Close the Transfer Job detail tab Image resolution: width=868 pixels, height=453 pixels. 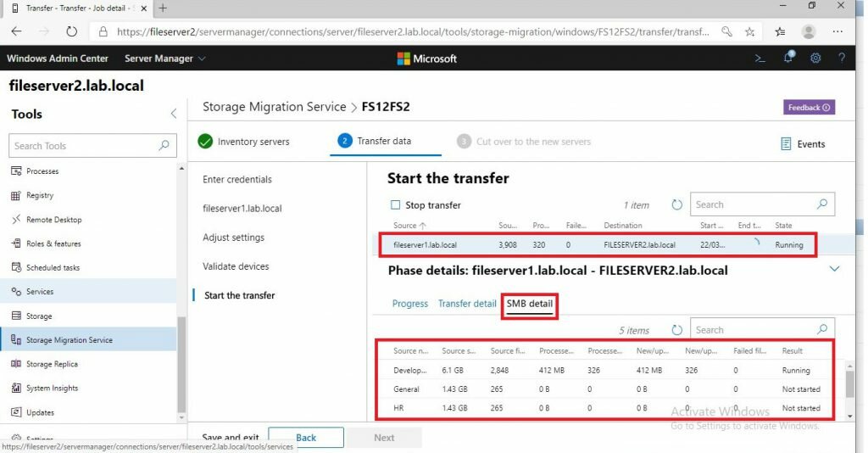[144, 8]
